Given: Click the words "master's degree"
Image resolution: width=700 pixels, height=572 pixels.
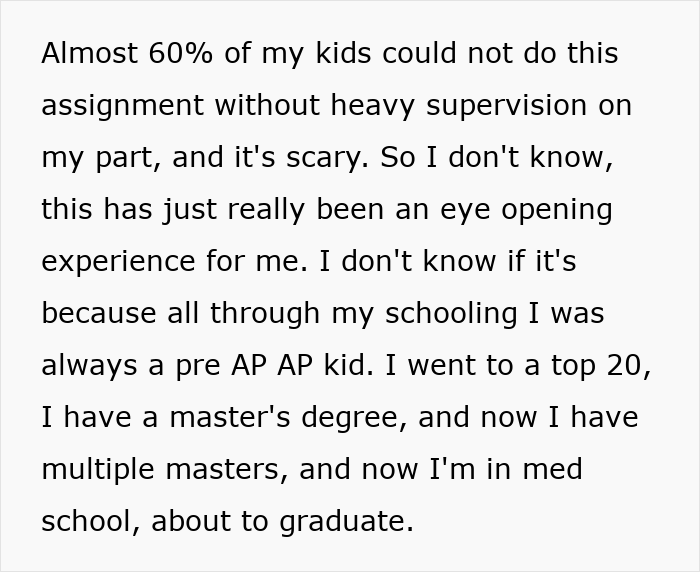Looking at the screenshot, I should tap(288, 417).
